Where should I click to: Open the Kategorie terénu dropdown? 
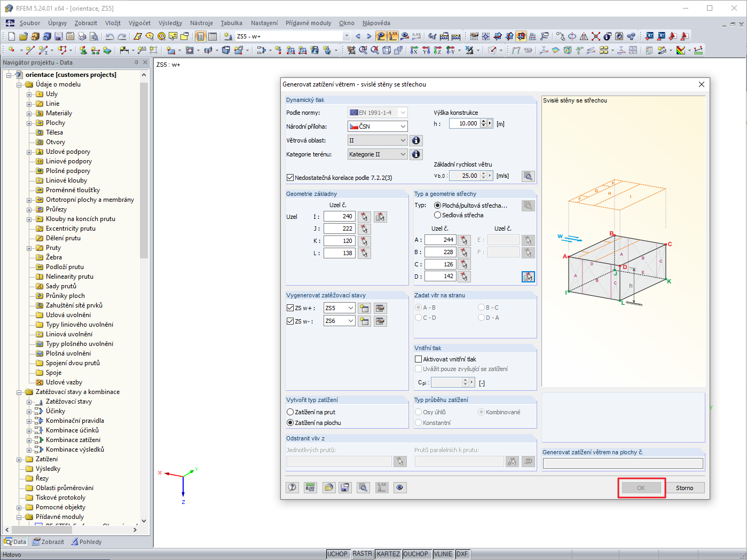(x=378, y=154)
